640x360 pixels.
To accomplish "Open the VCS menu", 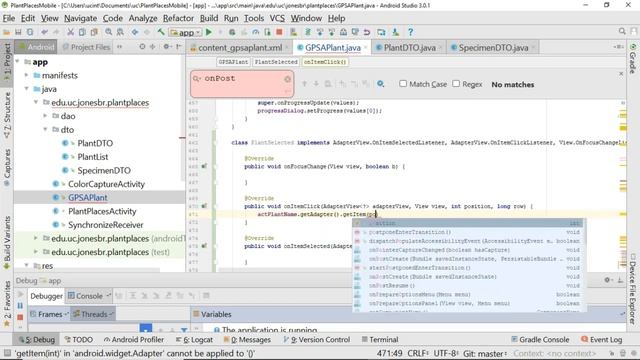I will pos(277,18).
